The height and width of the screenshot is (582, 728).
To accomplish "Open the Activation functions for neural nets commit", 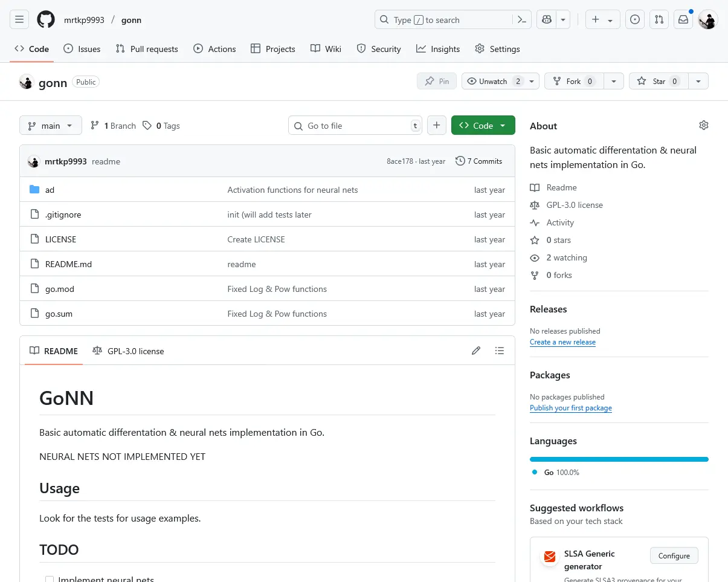I will coord(292,190).
